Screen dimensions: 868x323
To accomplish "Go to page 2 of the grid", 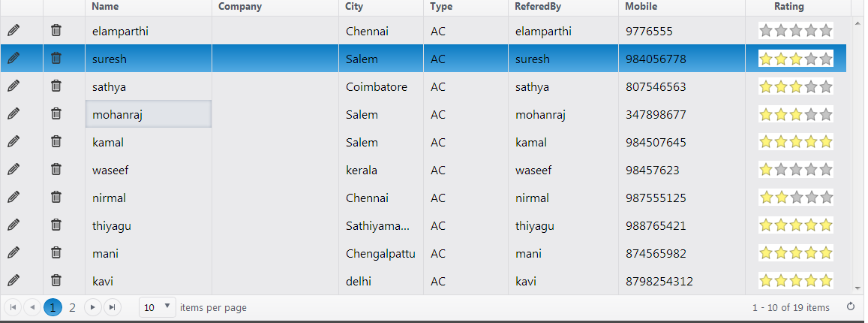I will (73, 306).
